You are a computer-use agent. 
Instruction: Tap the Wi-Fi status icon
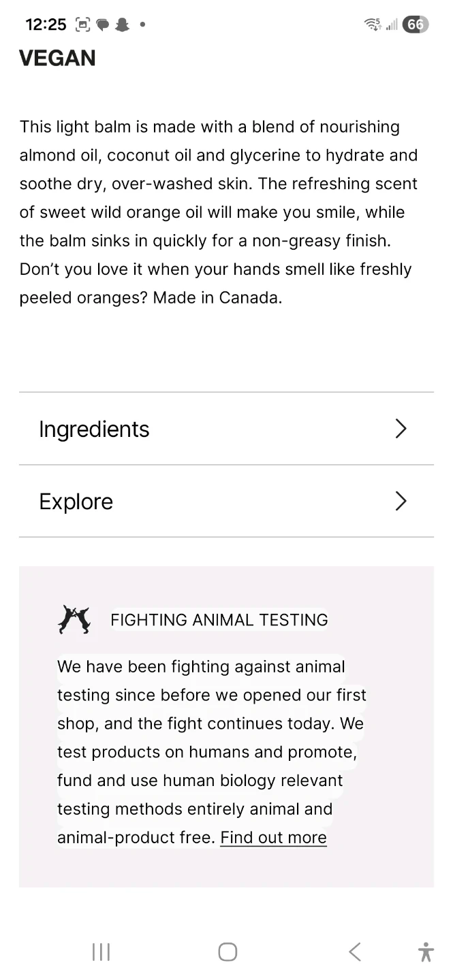(373, 24)
